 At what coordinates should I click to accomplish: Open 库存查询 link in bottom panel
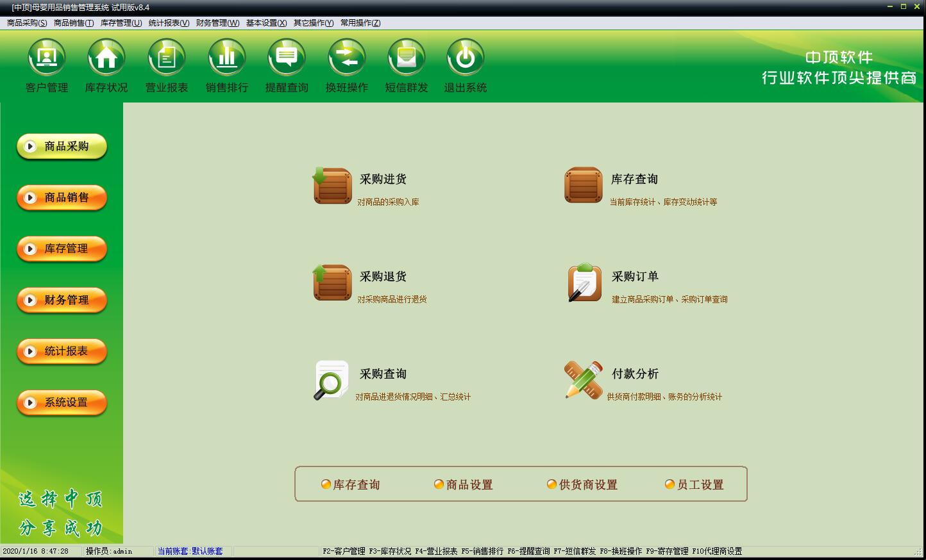coord(357,485)
